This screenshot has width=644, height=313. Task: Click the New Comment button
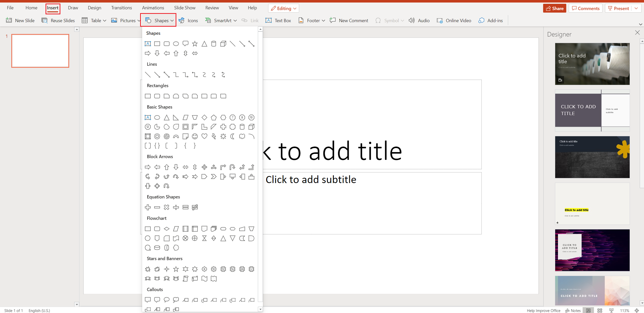(x=349, y=20)
